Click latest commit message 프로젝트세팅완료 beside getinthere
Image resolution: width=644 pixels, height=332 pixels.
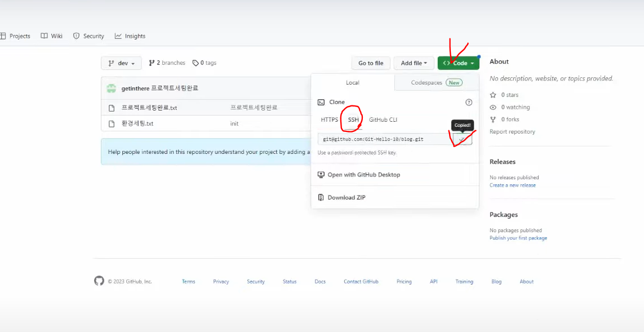point(175,88)
